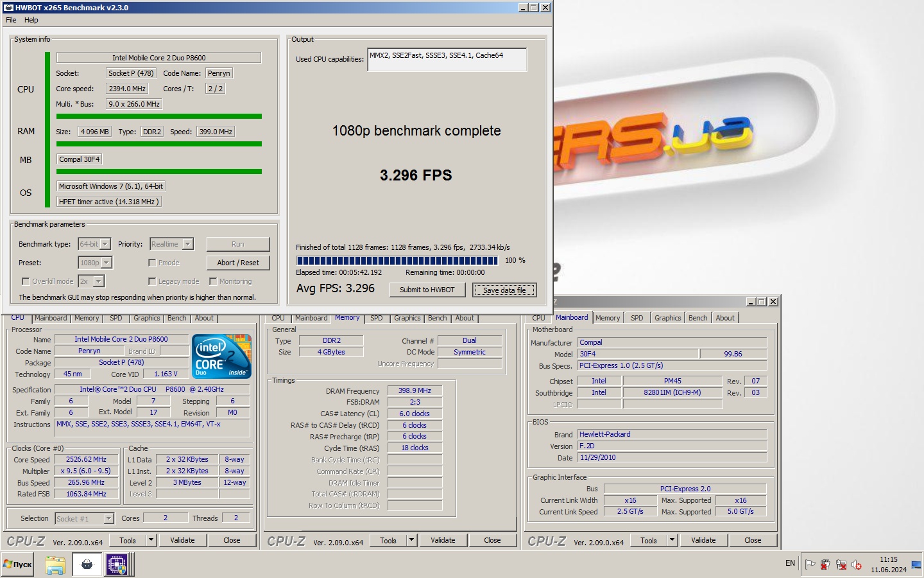
Task: Click the Used CPU capabilities text box
Action: pyautogui.click(x=447, y=60)
